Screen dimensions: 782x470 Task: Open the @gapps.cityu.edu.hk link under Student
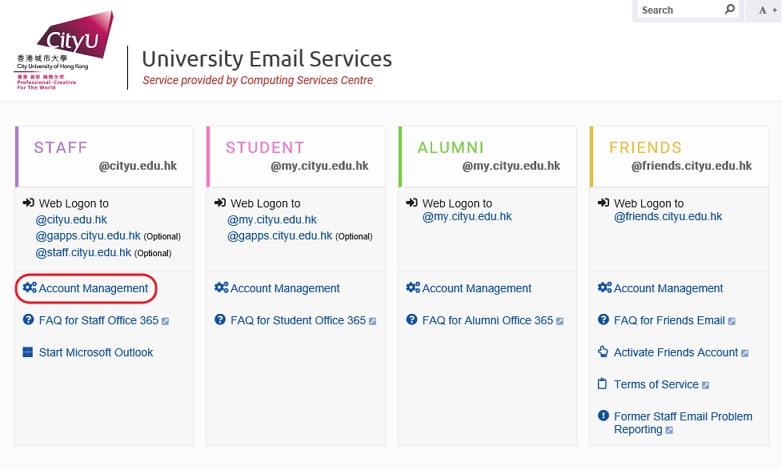[x=280, y=236]
